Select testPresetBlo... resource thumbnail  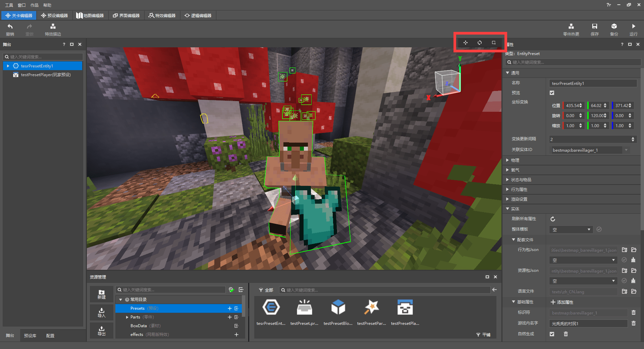point(338,312)
